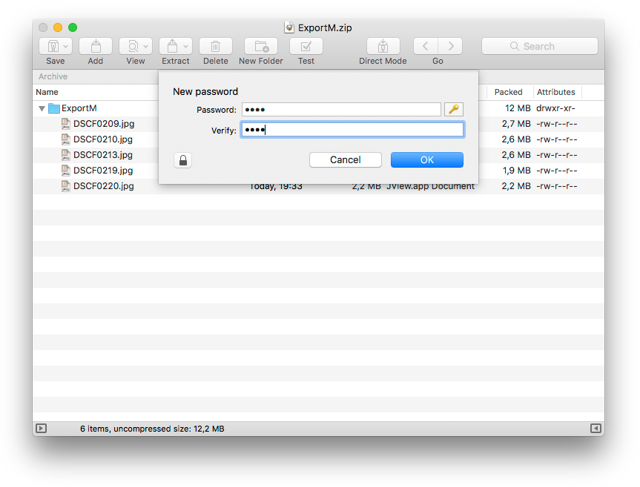Collapse the ExportM folder
Screen dimensions: 640x487
(42, 108)
